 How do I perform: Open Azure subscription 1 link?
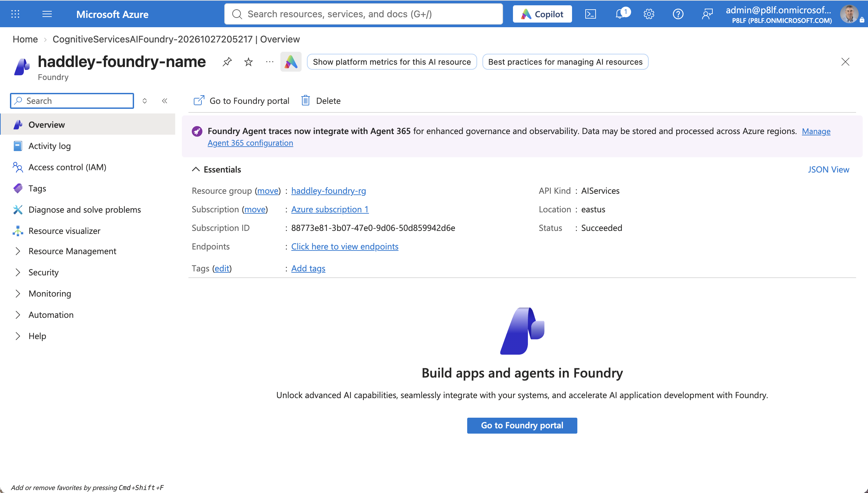click(330, 209)
